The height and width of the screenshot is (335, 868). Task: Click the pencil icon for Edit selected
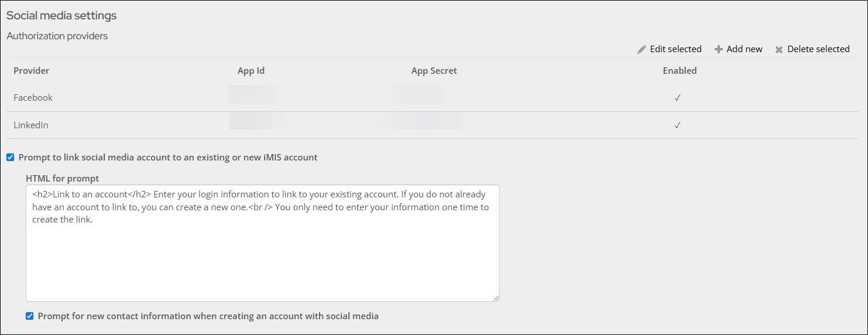coord(642,49)
